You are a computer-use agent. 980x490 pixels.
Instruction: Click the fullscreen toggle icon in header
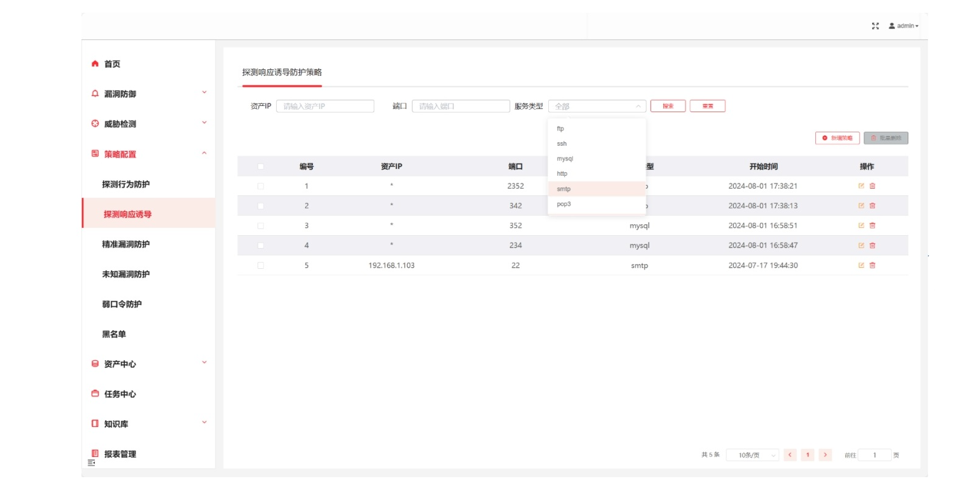pos(875,26)
